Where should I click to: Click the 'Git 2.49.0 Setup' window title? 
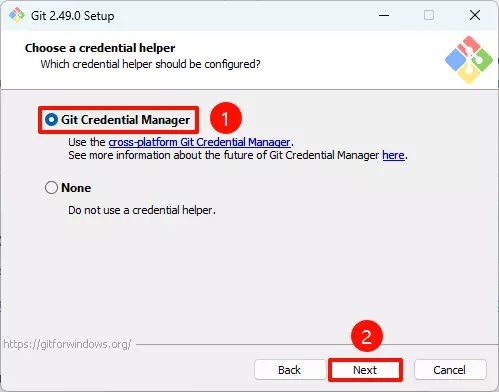pos(73,16)
